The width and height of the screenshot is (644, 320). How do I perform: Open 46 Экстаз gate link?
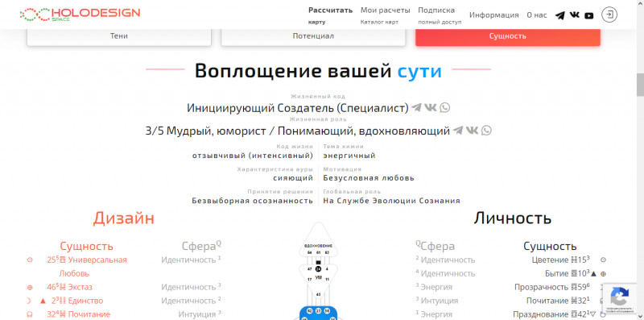coord(70,287)
